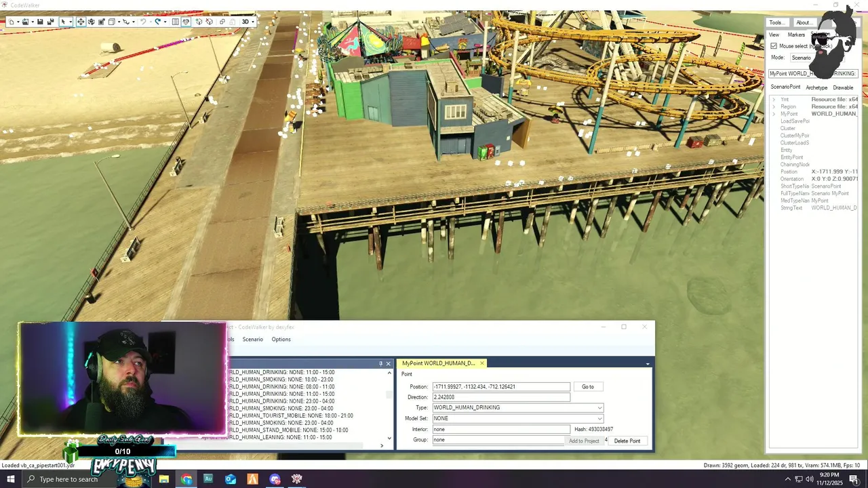The image size is (868, 488).
Task: Close the project list panel
Action: point(388,363)
